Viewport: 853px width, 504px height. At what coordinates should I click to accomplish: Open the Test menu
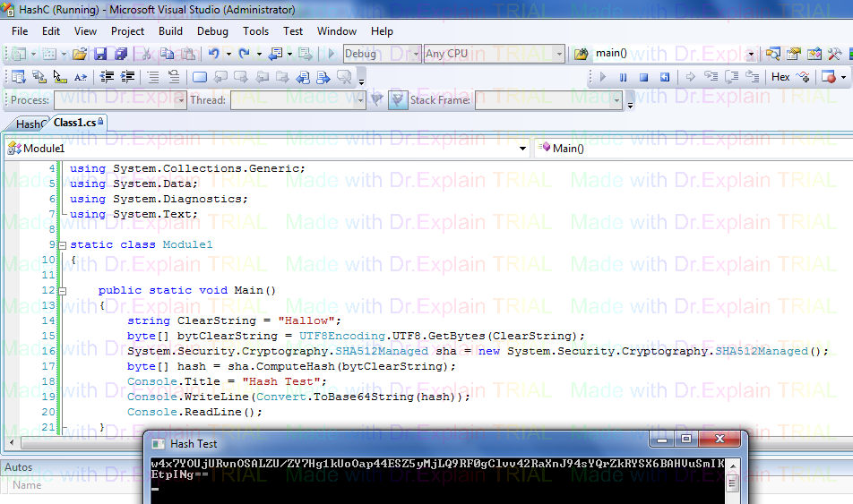pos(293,31)
